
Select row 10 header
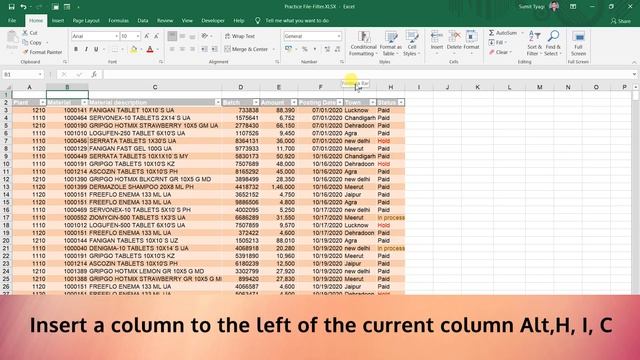(6, 164)
